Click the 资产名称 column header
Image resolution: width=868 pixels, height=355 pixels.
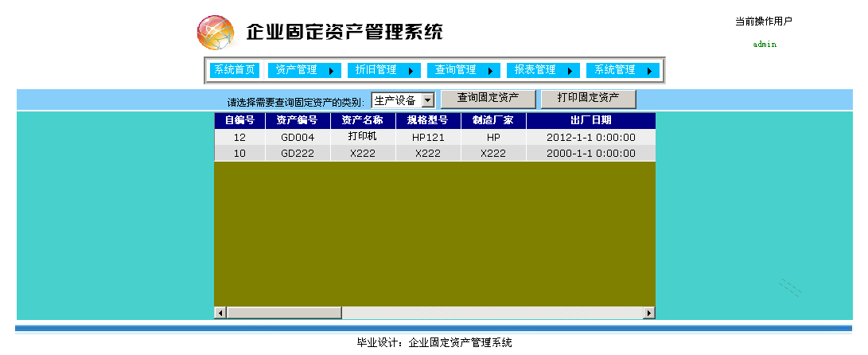coord(363,120)
